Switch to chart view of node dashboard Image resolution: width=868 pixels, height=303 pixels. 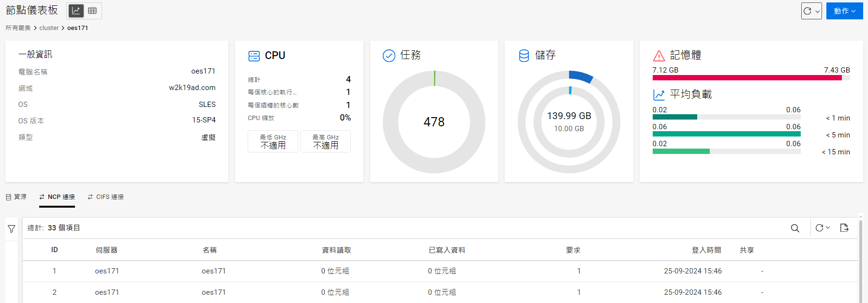coord(76,11)
